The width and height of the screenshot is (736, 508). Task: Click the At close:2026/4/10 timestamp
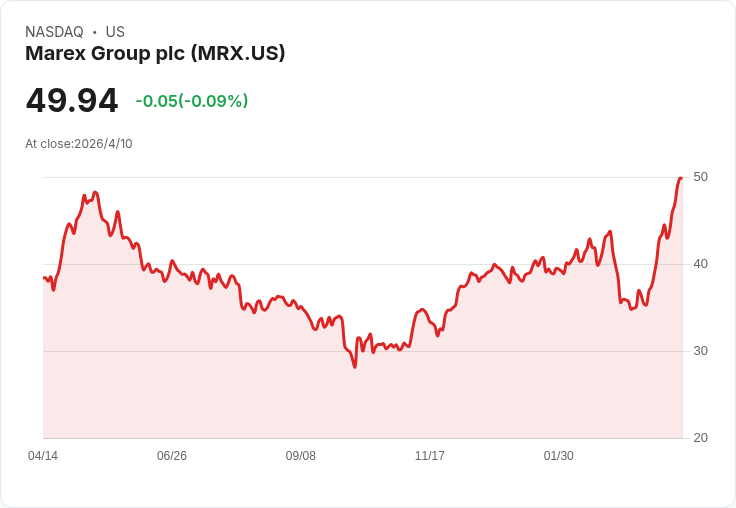[79, 144]
